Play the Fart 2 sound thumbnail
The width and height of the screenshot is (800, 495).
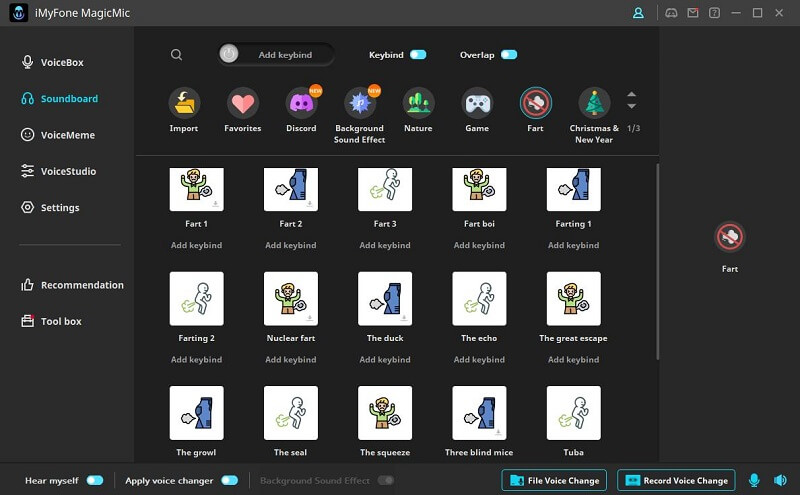[291, 189]
